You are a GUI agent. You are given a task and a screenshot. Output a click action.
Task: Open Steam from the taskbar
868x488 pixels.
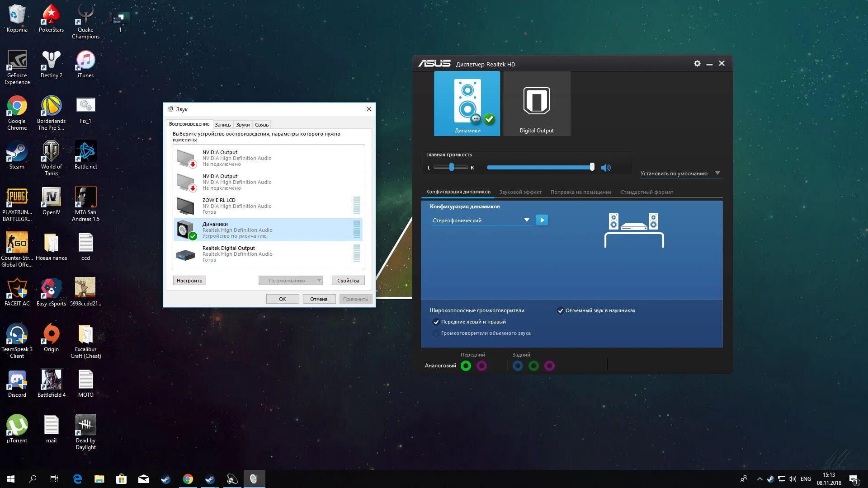(x=165, y=479)
